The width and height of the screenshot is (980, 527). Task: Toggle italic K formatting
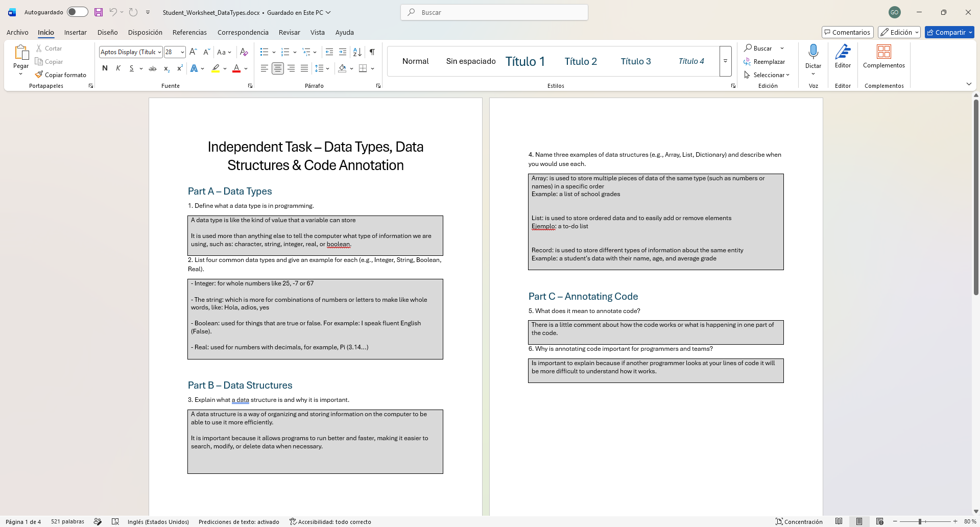118,68
